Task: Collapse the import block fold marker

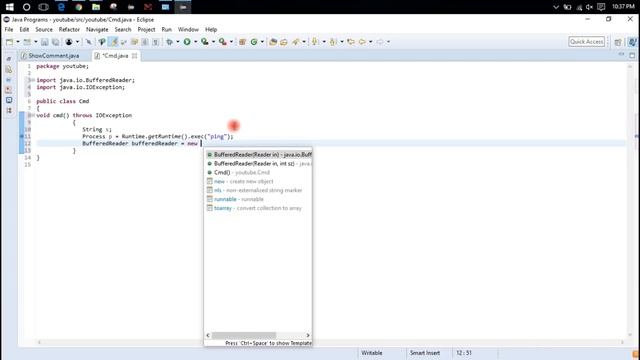Action: tap(33, 80)
